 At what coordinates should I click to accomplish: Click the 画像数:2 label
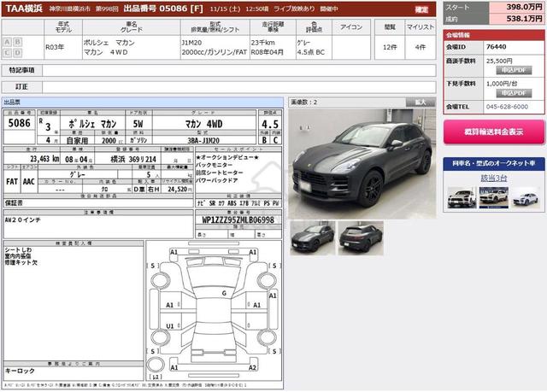[x=304, y=102]
